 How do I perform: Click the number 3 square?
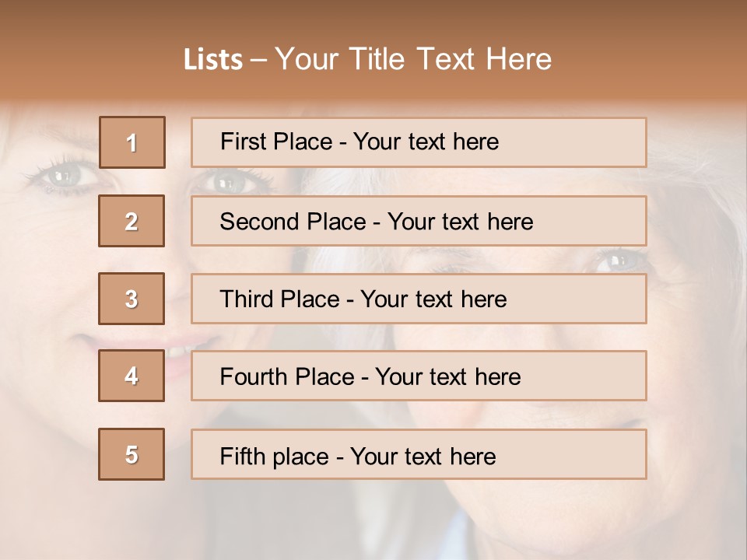(132, 299)
